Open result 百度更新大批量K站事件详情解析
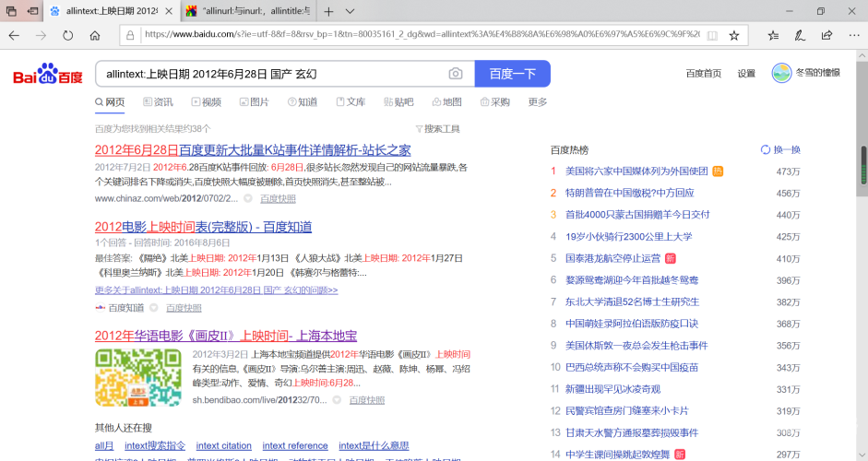The width and height of the screenshot is (868, 461). (x=253, y=150)
